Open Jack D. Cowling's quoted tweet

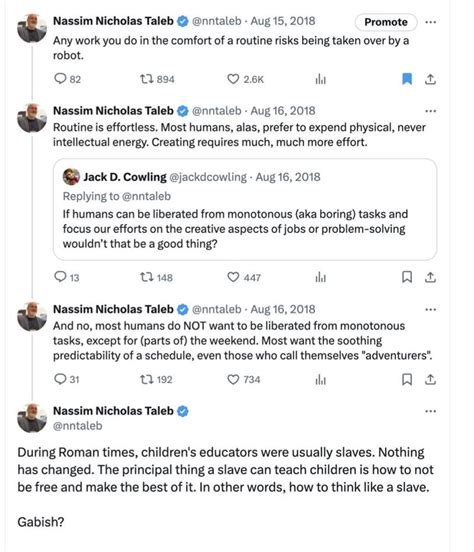point(245,209)
